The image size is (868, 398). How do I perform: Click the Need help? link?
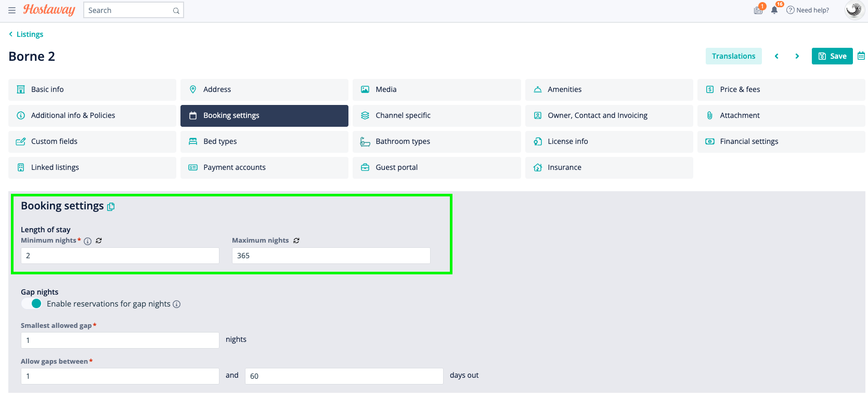pyautogui.click(x=808, y=10)
